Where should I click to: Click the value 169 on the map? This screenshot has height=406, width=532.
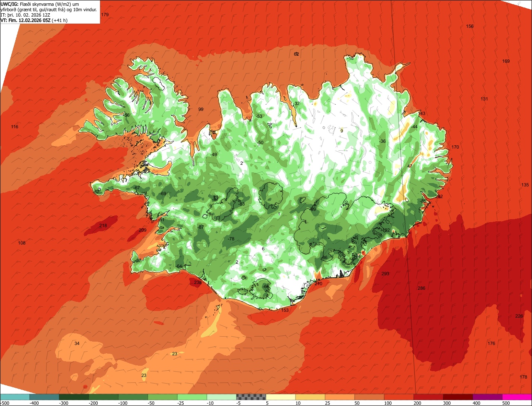pos(506,61)
